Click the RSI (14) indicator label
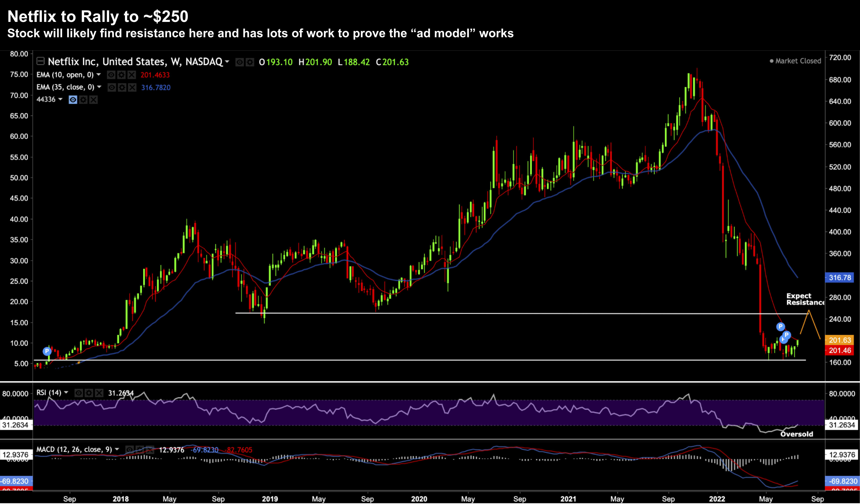This screenshot has width=860, height=504. click(x=48, y=393)
